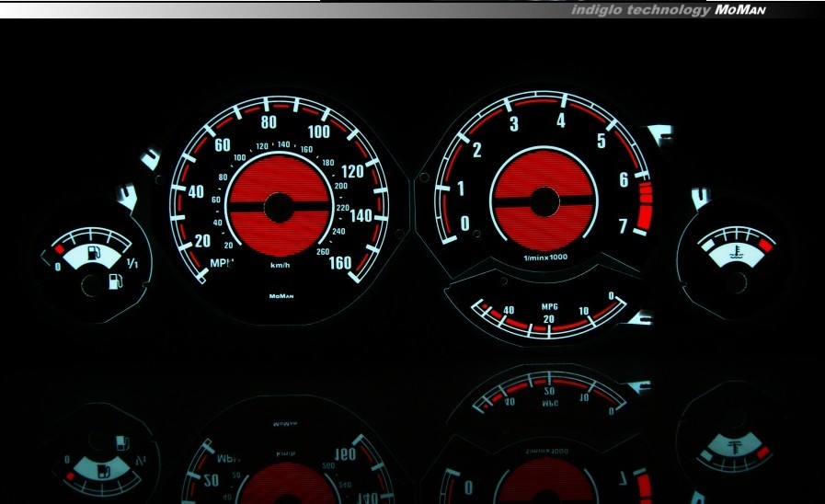Click the large 140 on the MPH scale
The image size is (825, 504).
click(x=361, y=215)
